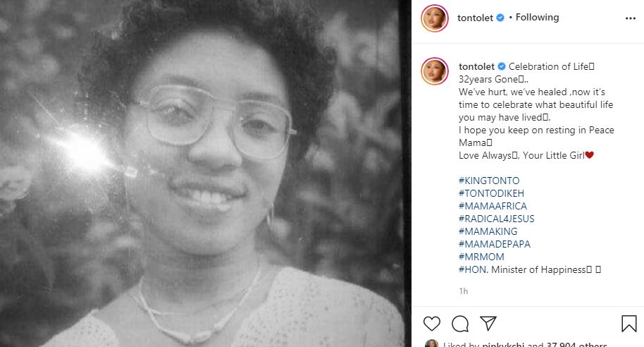Image resolution: width=644 pixels, height=347 pixels.
Task: Open the #MAMAKING hashtag
Action: 488,231
